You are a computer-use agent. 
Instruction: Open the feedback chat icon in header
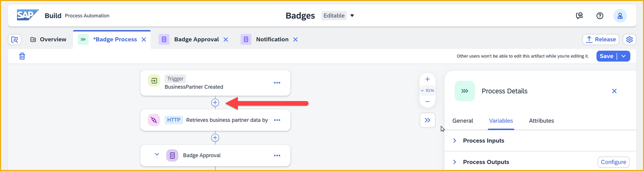(x=580, y=16)
